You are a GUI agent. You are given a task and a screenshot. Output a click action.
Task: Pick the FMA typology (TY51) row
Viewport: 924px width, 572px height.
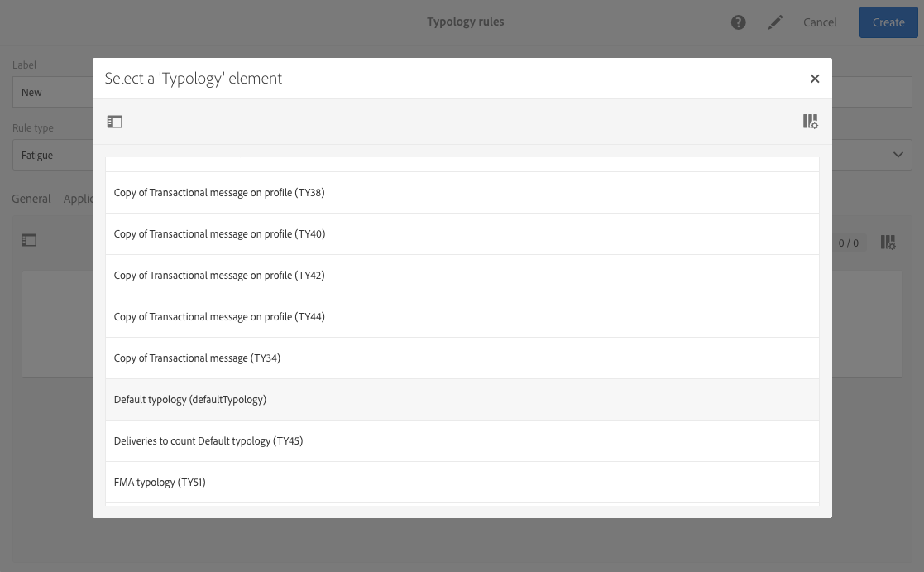[462, 482]
